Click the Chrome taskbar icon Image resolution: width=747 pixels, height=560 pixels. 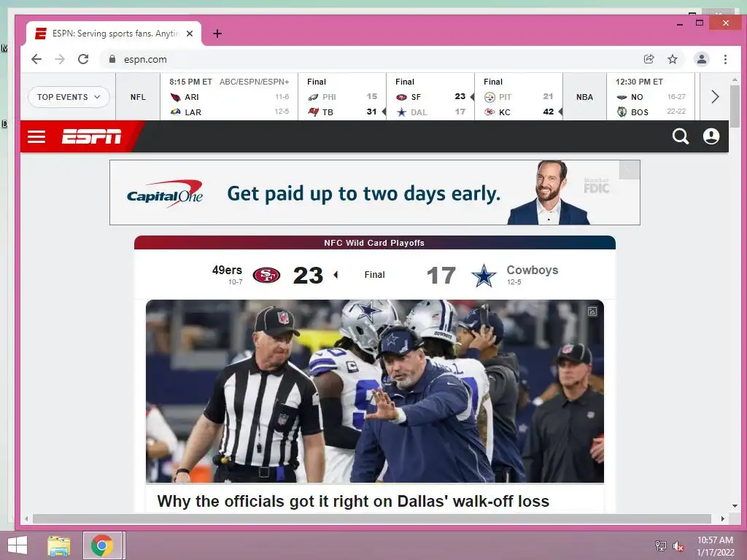tap(102, 545)
